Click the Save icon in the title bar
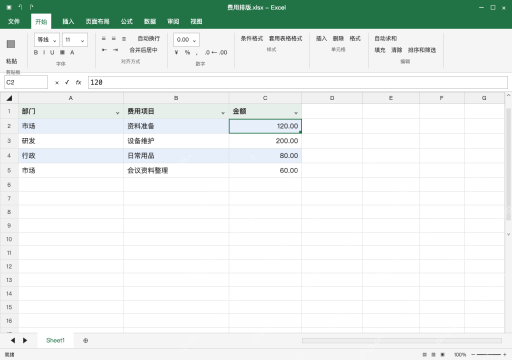This screenshot has height=360, width=512. (9, 7)
